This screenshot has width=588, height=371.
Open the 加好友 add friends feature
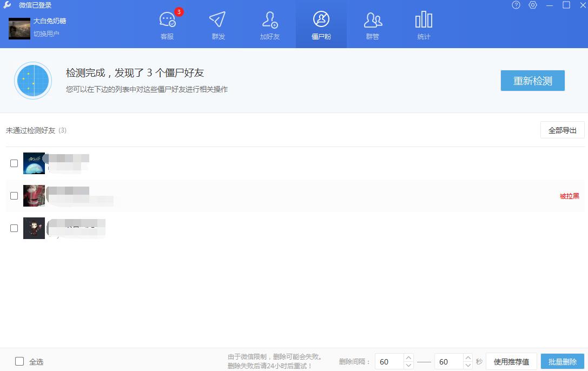270,24
